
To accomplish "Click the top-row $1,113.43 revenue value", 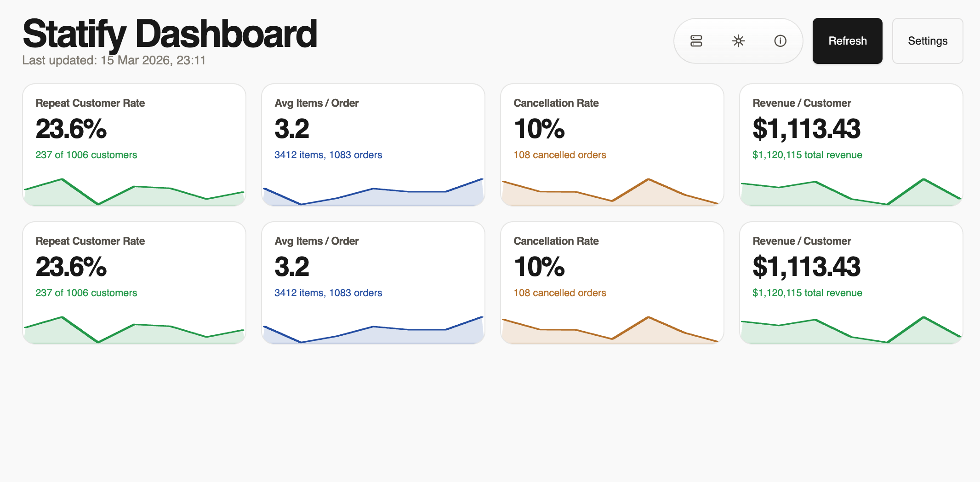I will click(x=806, y=129).
